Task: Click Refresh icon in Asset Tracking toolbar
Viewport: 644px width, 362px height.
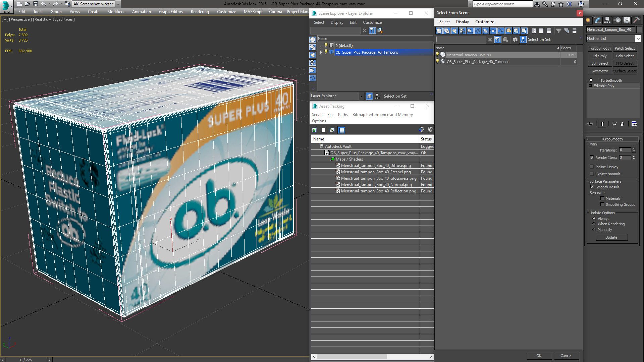Action: (314, 130)
